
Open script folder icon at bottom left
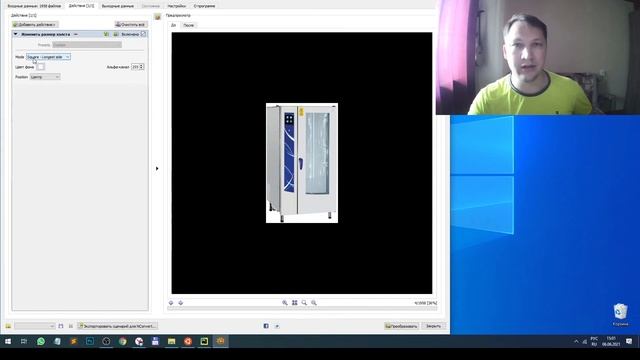pos(8,326)
